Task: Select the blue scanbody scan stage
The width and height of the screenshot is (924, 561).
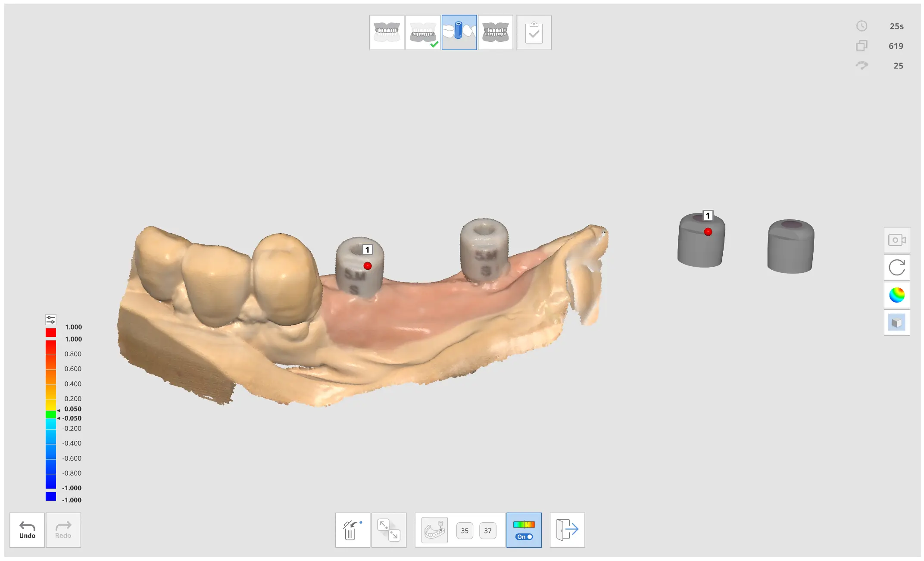Action: point(459,33)
